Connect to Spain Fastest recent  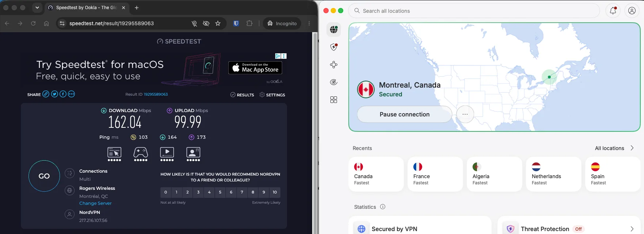(613, 174)
